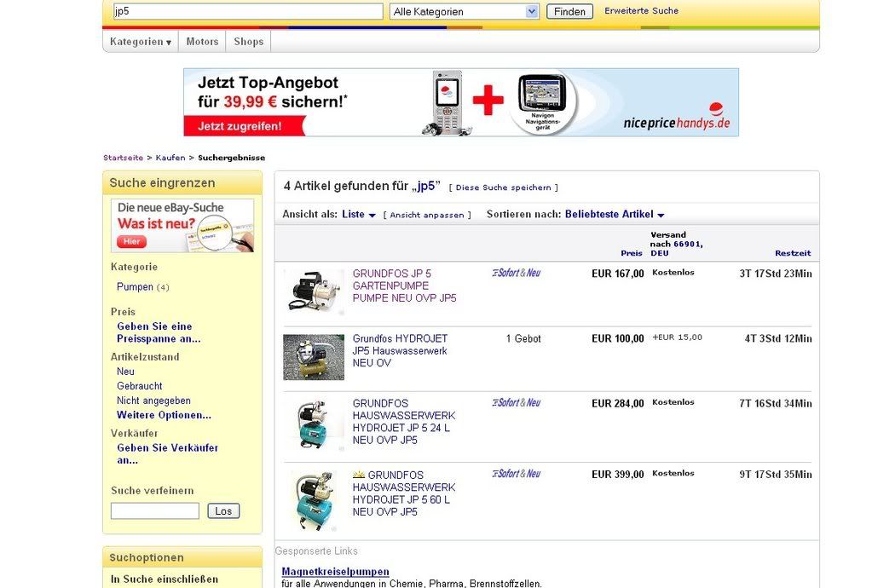The height and width of the screenshot is (588, 872).
Task: Click the Sofort & Neu icon for HYDROJET JP 5 60 L
Action: pyautogui.click(x=516, y=474)
